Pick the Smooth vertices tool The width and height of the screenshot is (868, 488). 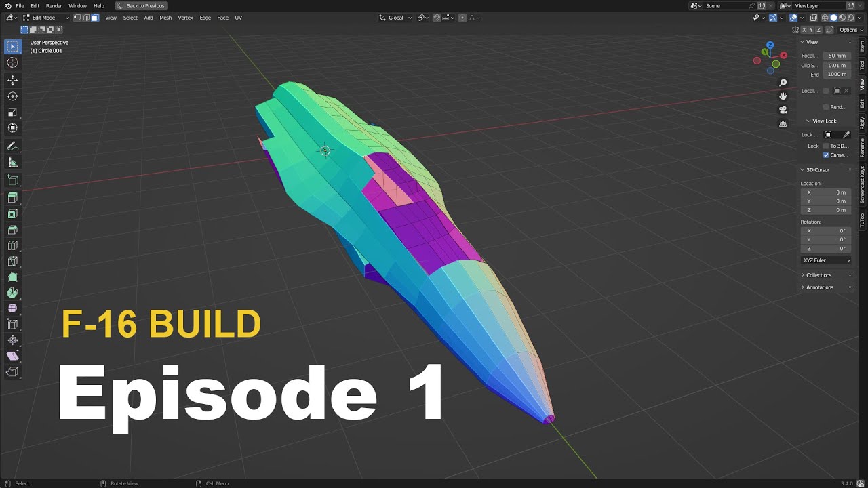12,308
